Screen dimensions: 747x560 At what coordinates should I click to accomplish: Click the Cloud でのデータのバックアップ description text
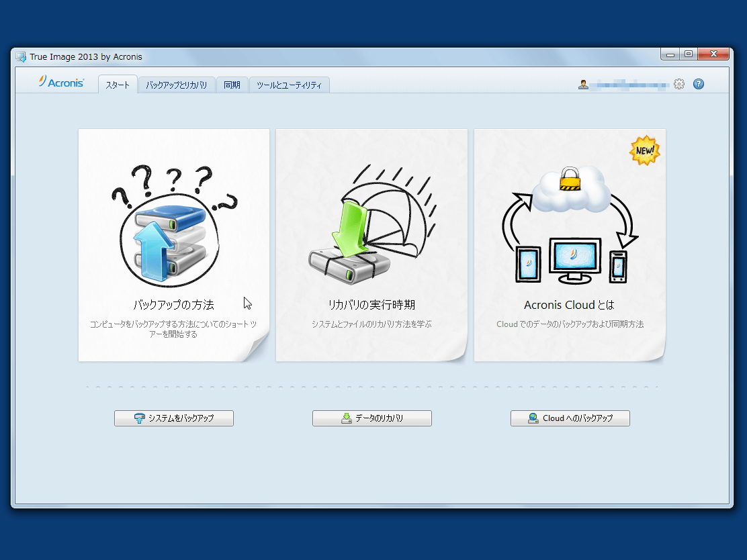pyautogui.click(x=570, y=324)
